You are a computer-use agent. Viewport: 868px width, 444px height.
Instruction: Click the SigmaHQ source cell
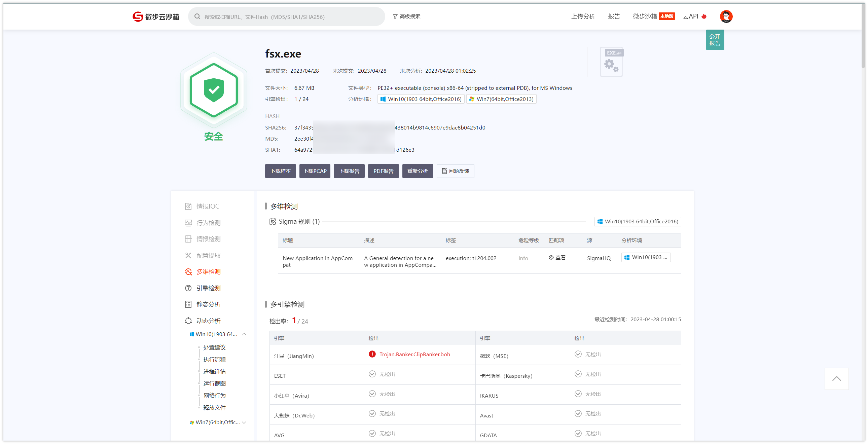[599, 258]
